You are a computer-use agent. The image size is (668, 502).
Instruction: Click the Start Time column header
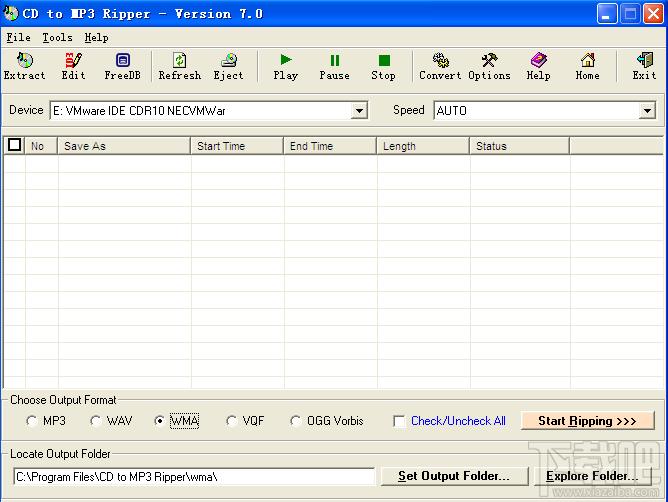pyautogui.click(x=237, y=146)
